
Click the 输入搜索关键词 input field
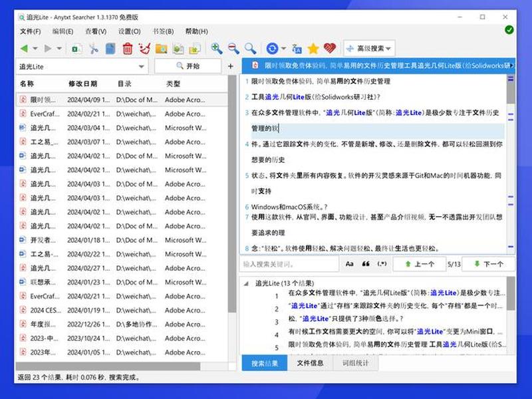point(289,264)
